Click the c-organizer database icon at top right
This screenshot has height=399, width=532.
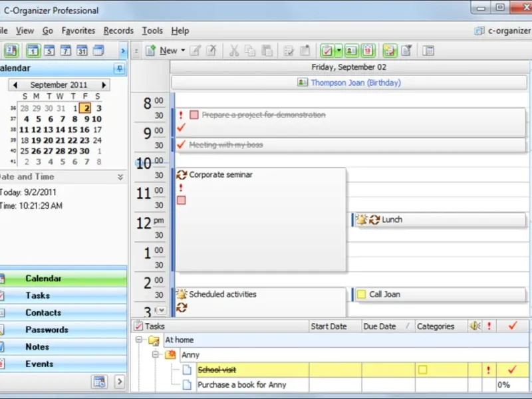point(479,31)
